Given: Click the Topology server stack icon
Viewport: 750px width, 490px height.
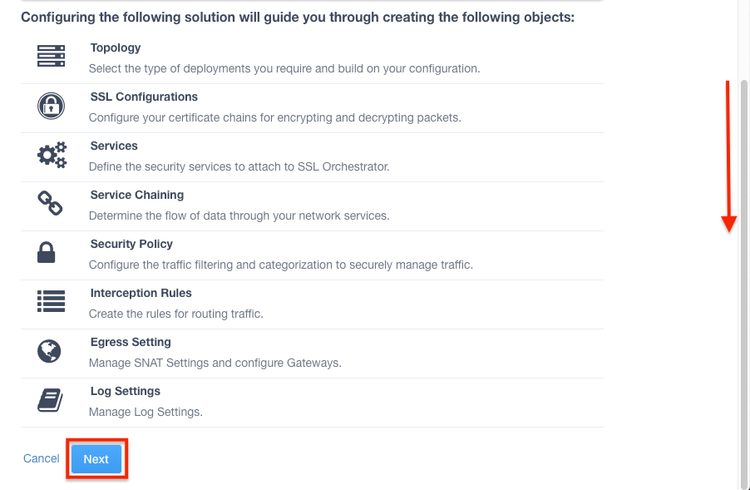Looking at the screenshot, I should 50,57.
